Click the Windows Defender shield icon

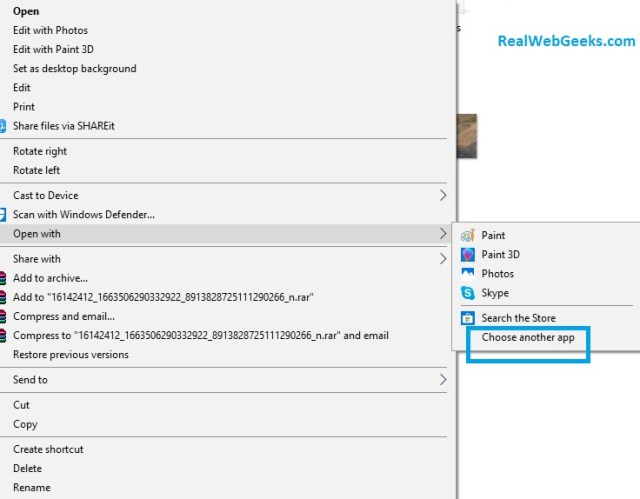coord(2,215)
